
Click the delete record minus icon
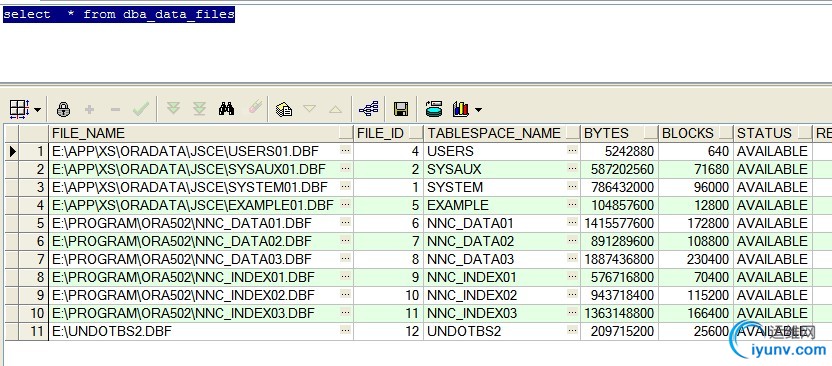click(x=115, y=110)
